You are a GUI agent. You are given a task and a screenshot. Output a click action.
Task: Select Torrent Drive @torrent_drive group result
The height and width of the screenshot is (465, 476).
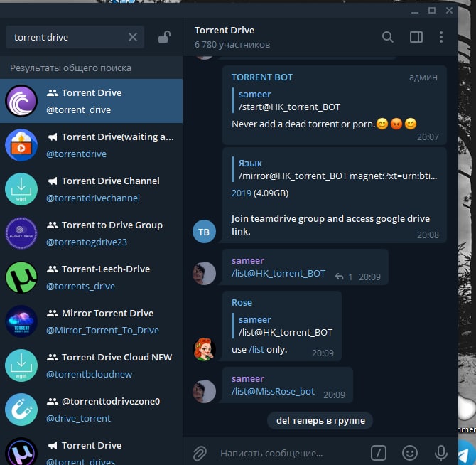[x=91, y=101]
